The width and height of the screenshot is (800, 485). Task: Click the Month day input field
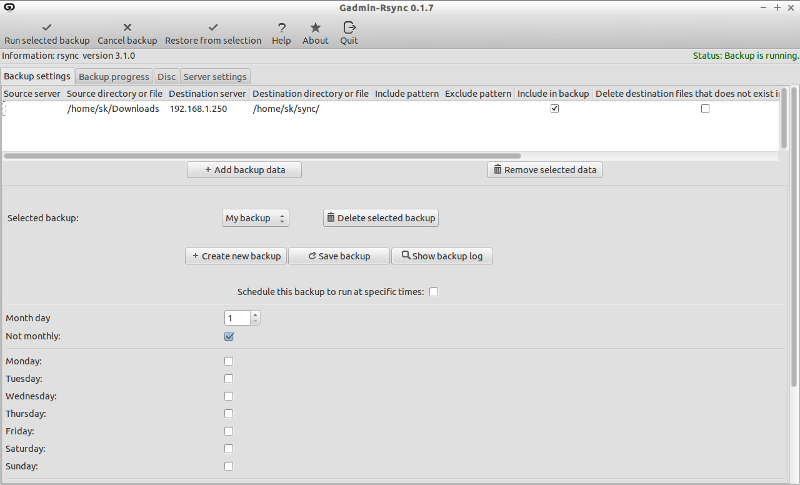pyautogui.click(x=237, y=318)
